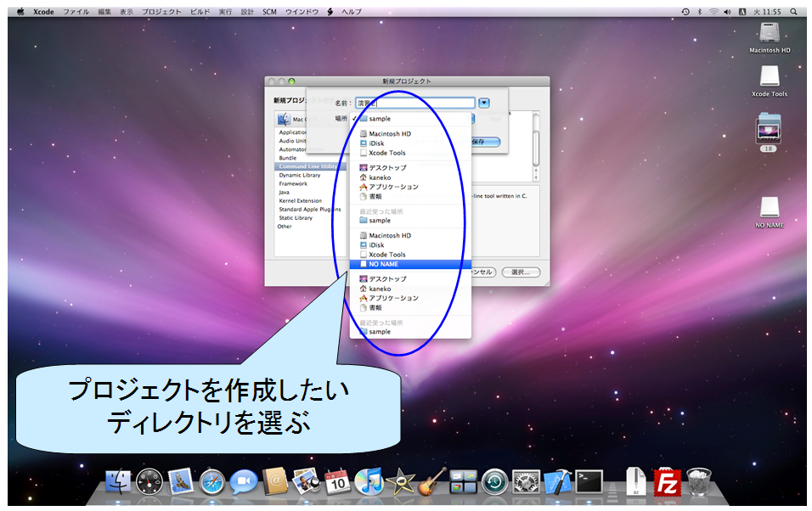Click the cancel button beside 選択...
The width and height of the screenshot is (812, 511).
pos(482,272)
